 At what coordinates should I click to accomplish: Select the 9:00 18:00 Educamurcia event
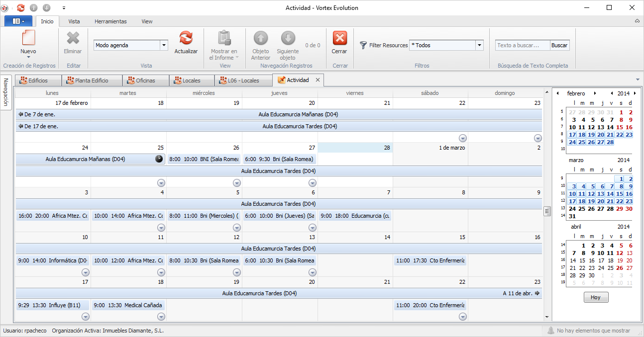tap(355, 216)
